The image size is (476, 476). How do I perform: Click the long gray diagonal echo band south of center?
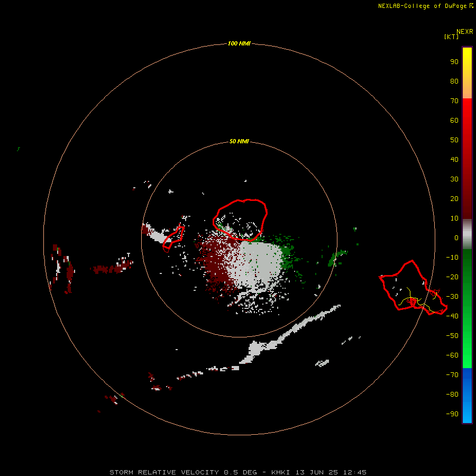[x=290, y=334]
